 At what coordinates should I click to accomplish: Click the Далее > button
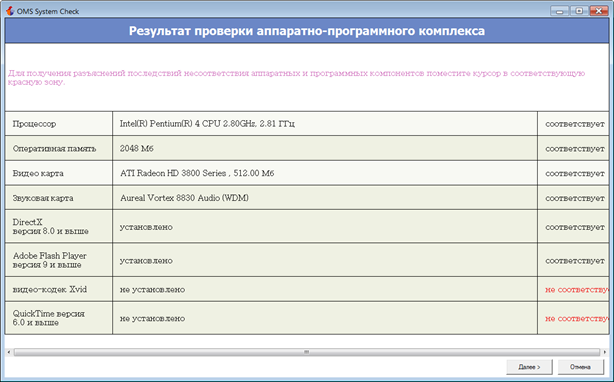tap(529, 367)
